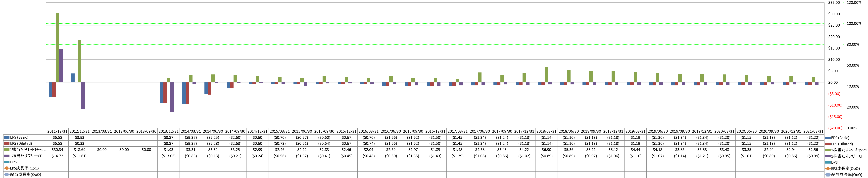The width and height of the screenshot is (868, 178).
Task: Click the $0.33 EPS (Diluted) cell
Action: [80, 144]
